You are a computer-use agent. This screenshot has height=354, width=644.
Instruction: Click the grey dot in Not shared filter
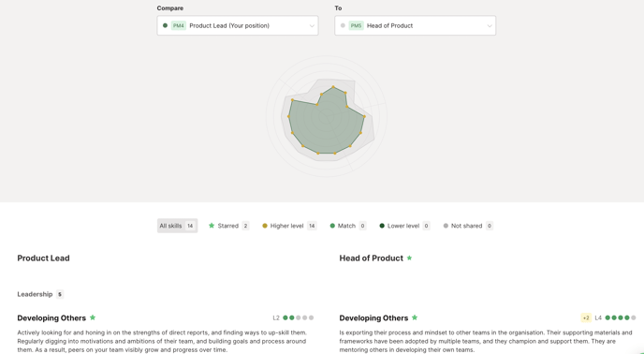(446, 226)
